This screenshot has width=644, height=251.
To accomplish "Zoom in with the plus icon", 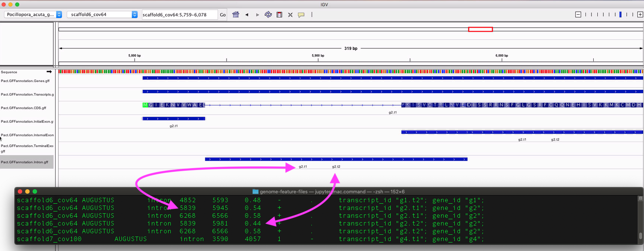I will [x=640, y=14].
